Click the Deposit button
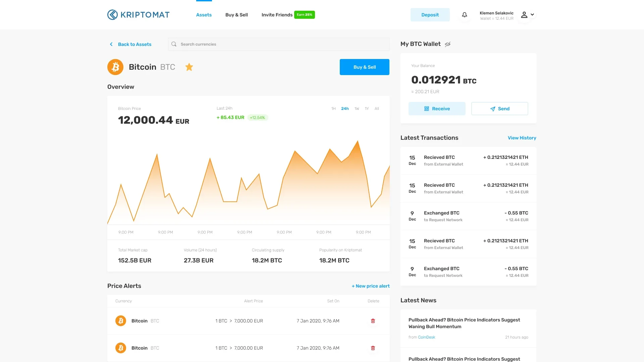Screen dimensions: 644x362 430,15
